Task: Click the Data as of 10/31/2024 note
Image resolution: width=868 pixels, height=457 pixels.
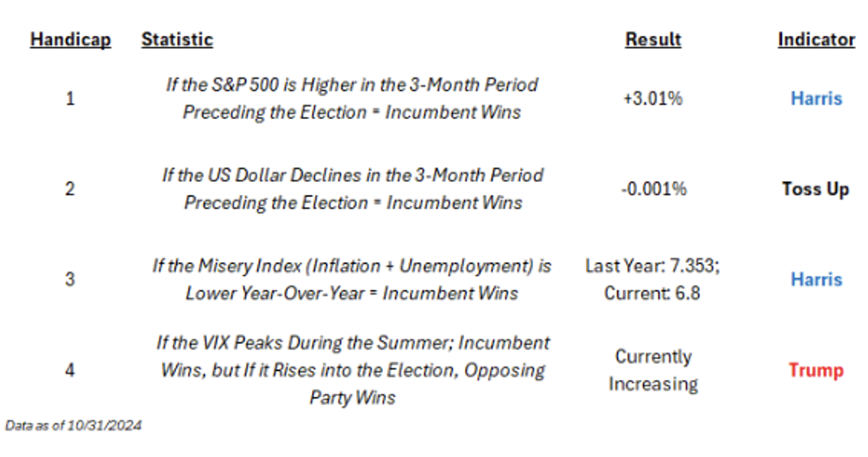Action: 73,426
